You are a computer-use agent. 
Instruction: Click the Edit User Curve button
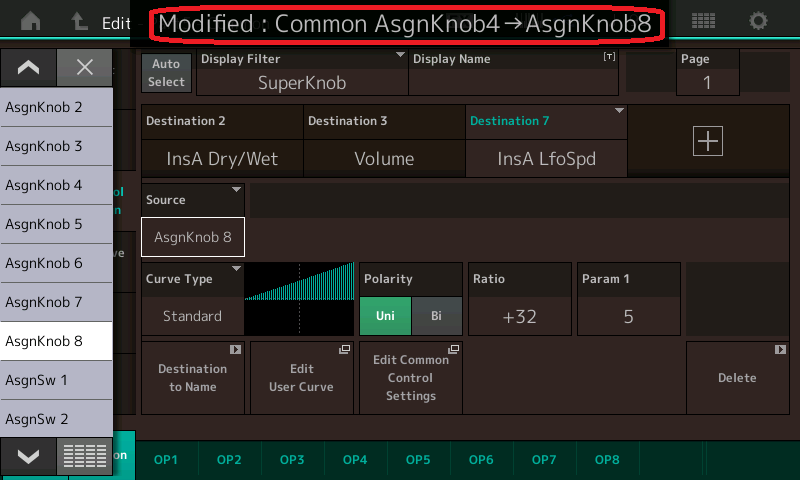[300, 377]
